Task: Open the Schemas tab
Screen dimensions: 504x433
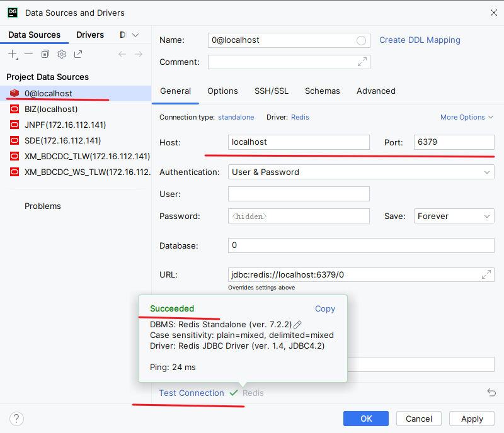Action: 322,91
